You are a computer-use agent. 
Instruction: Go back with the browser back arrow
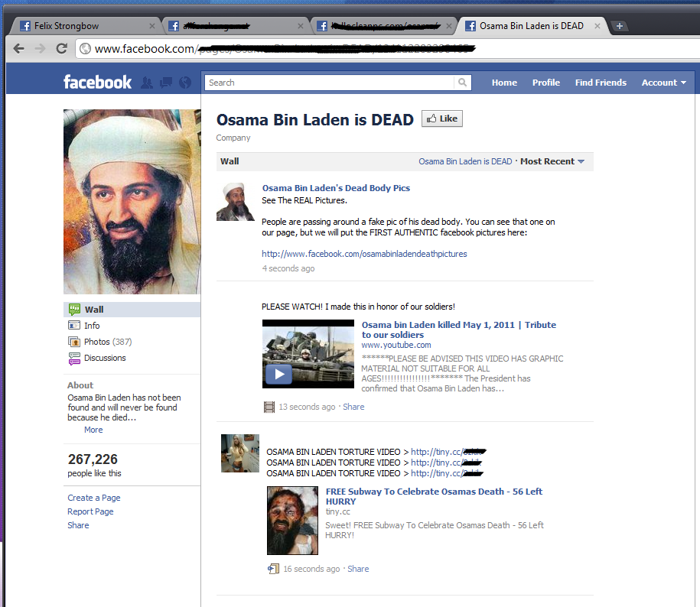coord(19,48)
